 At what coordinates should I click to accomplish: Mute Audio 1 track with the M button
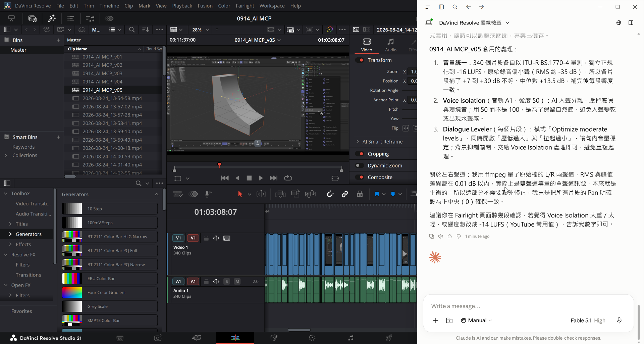[x=237, y=281]
